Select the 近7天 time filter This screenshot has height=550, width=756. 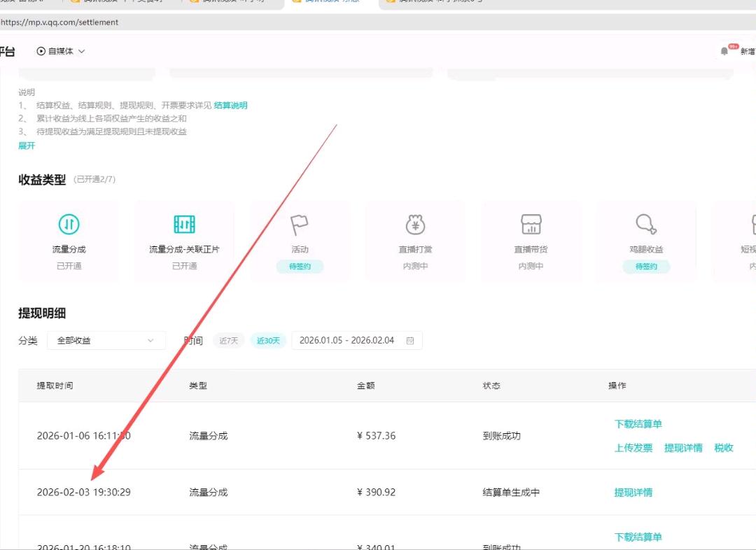tap(228, 340)
